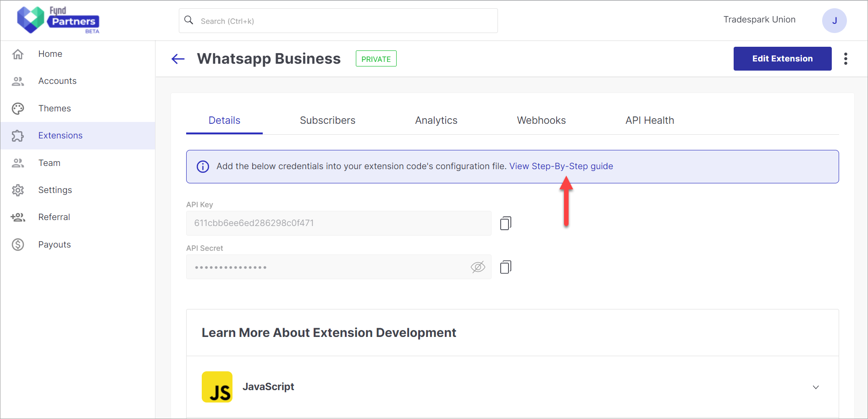
Task: Copy the API Secret value
Action: coord(506,267)
